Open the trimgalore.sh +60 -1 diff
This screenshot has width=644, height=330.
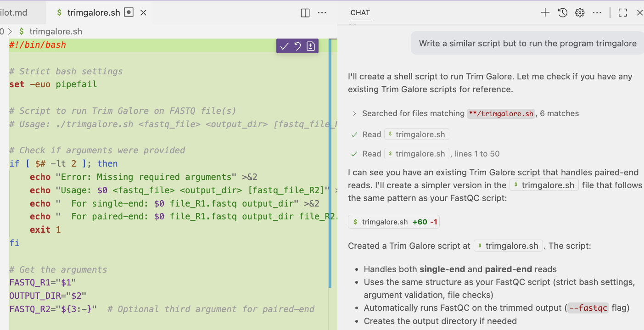[393, 222]
